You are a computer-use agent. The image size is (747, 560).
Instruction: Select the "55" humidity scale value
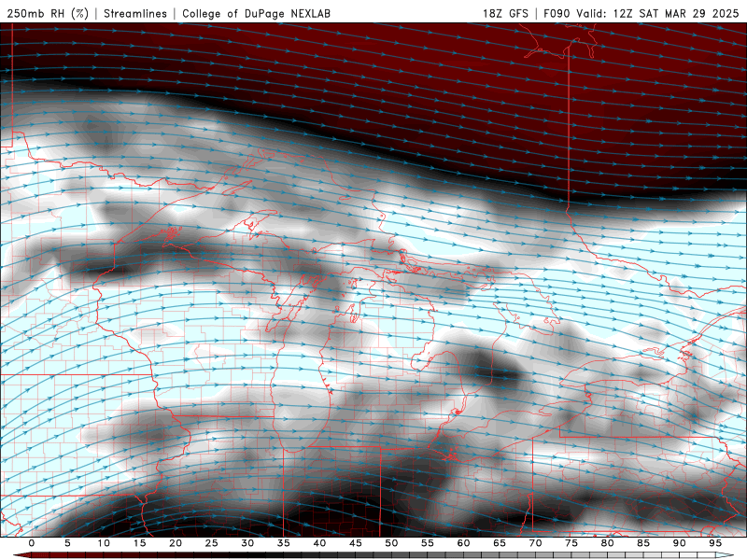tap(428, 543)
